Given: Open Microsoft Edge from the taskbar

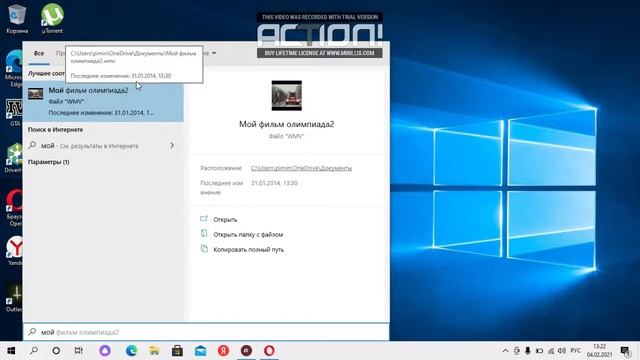Looking at the screenshot, I should pyautogui.click(x=131, y=351).
